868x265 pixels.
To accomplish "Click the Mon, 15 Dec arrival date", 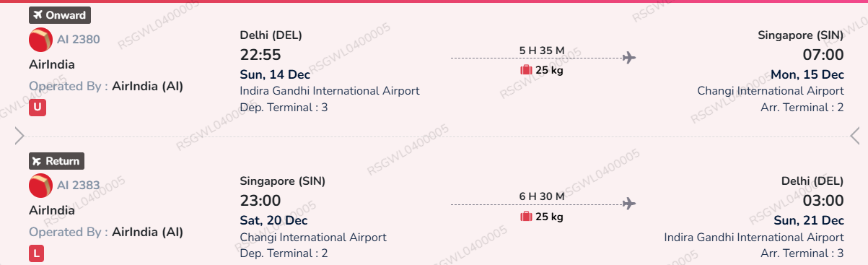I will 807,74.
